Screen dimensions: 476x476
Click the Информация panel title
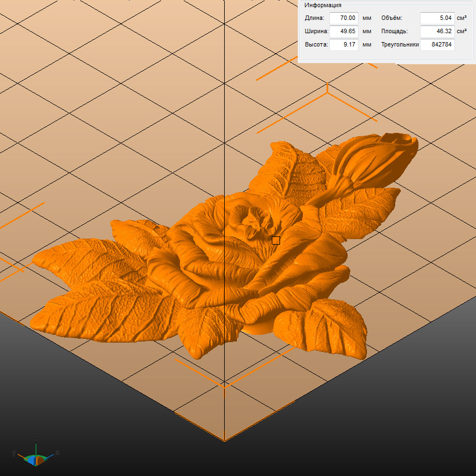point(323,5)
